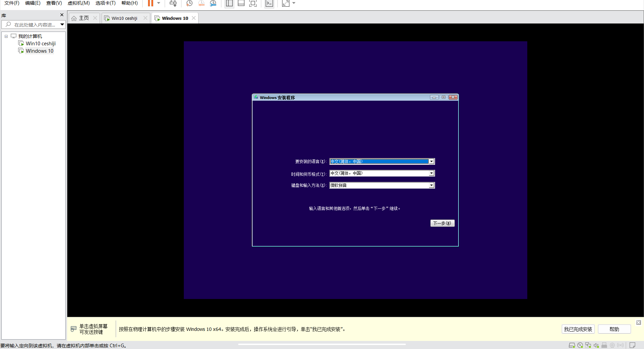Click the CD/DVD drive status icon
The height and width of the screenshot is (349, 644).
580,345
